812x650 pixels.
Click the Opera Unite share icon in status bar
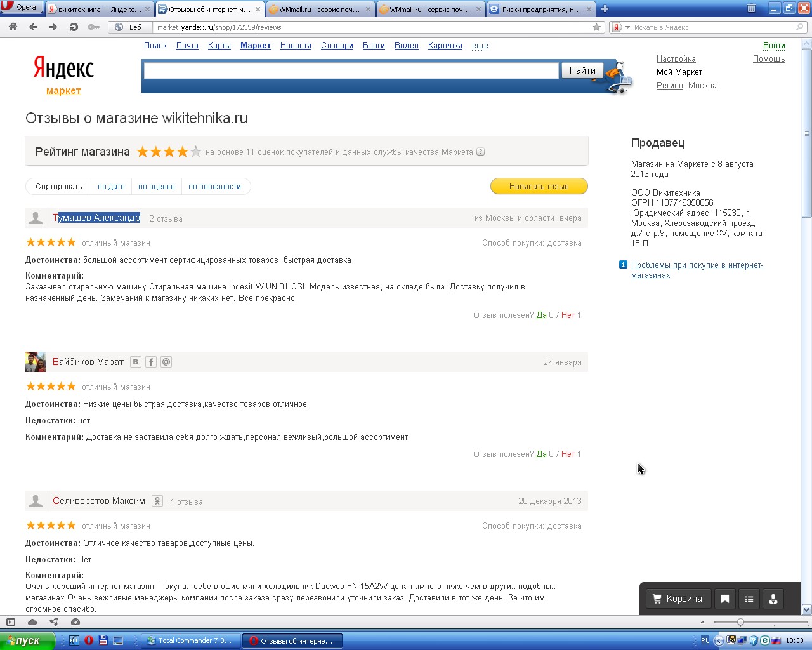pos(54,622)
